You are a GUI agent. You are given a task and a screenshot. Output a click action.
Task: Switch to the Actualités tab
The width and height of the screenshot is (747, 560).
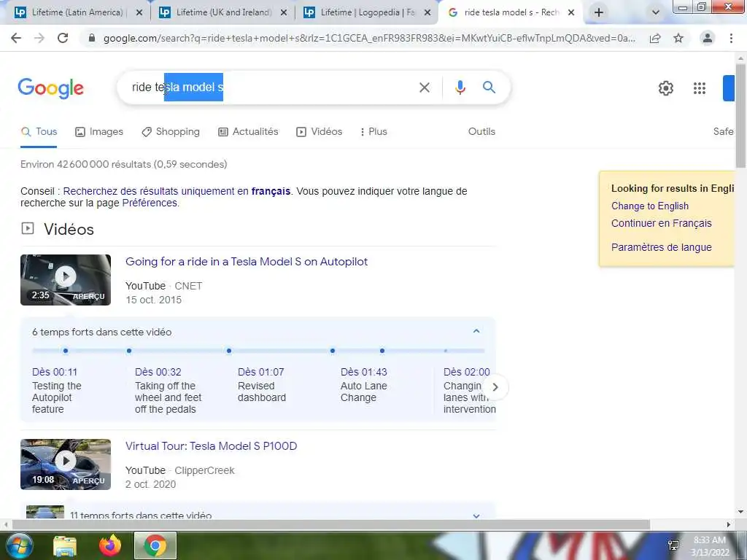click(248, 132)
